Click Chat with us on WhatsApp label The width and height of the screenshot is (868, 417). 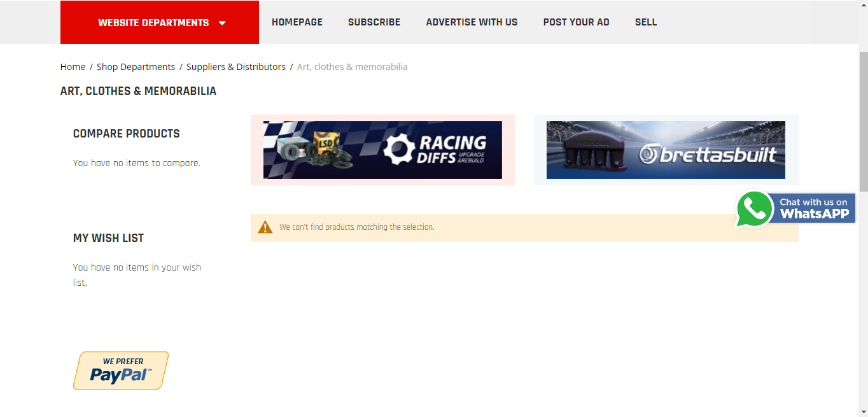tap(814, 208)
